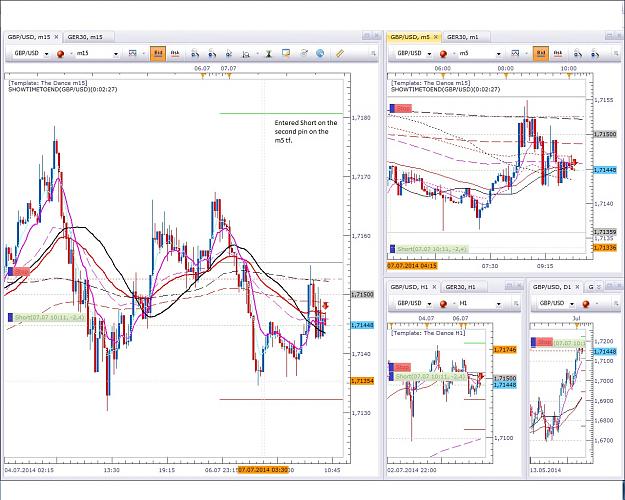This screenshot has height=500, width=625.
Task: Click the 'Entered Short on the second pin' note
Action: pyautogui.click(x=306, y=132)
